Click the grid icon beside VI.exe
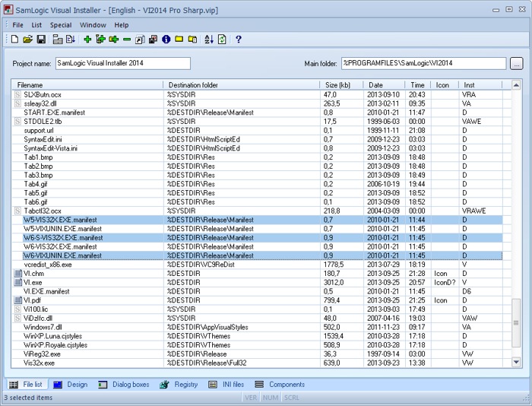This screenshot has height=406, width=532. [17, 282]
